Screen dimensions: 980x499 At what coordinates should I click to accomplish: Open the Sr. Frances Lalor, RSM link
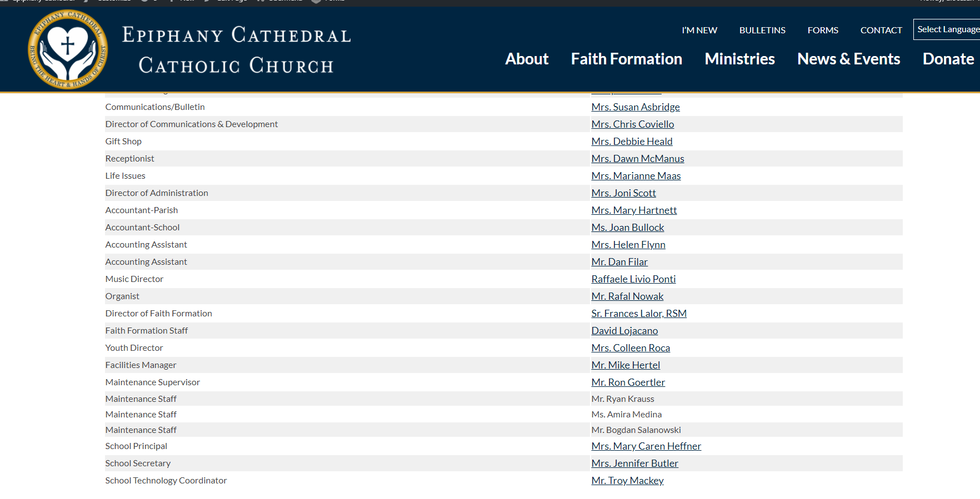click(639, 314)
